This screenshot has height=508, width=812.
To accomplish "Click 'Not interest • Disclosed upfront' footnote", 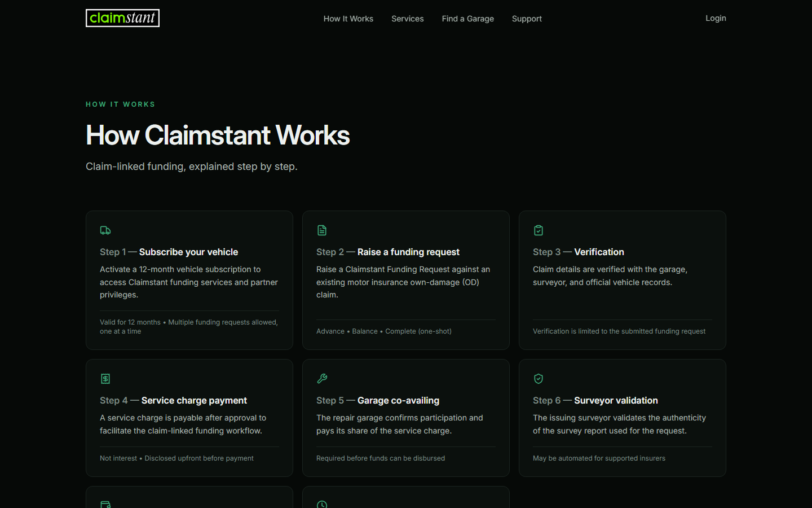I will click(x=176, y=458).
